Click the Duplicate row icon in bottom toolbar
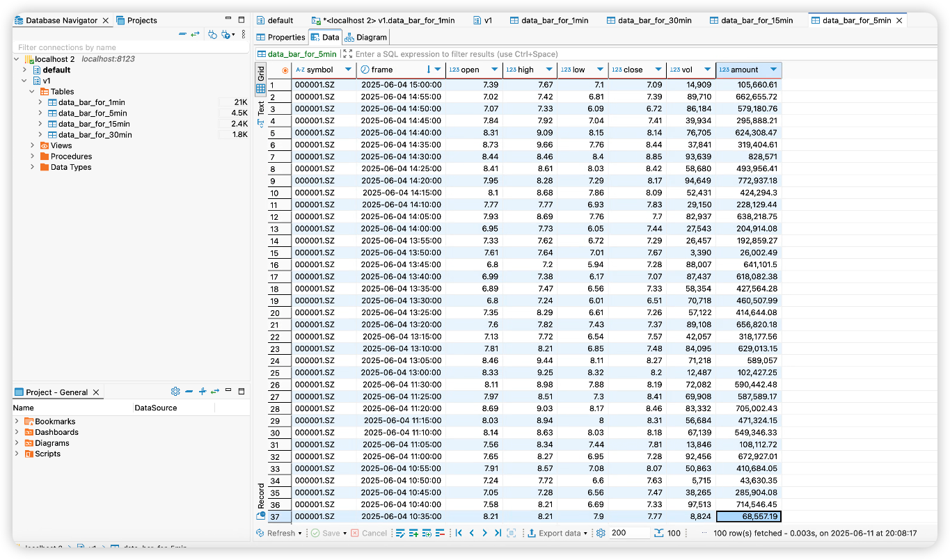This screenshot has height=560, width=950. tap(427, 533)
